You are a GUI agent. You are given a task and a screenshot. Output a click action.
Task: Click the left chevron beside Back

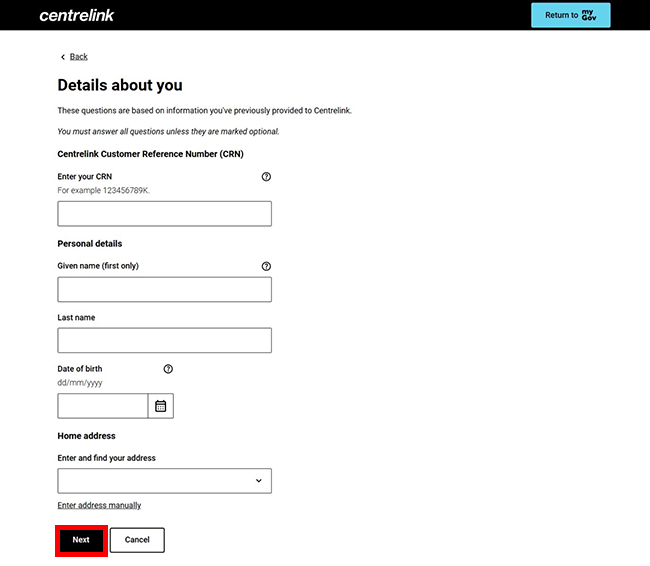tap(63, 57)
